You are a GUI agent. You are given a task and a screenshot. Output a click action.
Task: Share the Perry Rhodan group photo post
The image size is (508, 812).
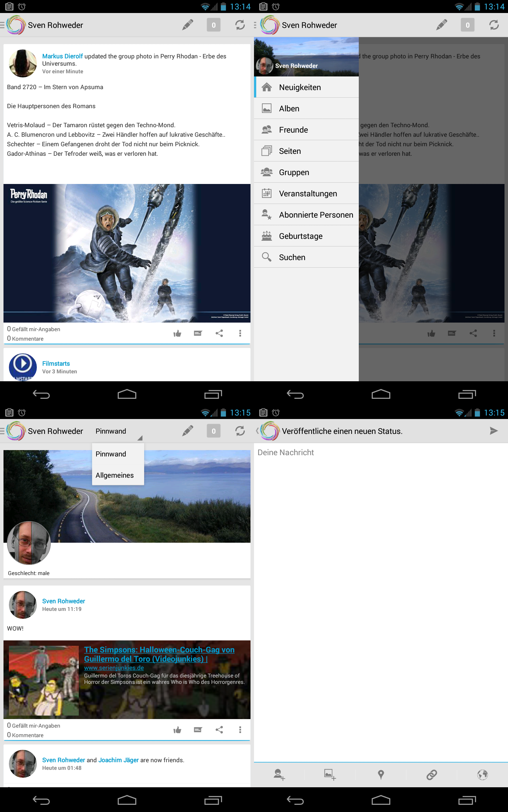(219, 333)
